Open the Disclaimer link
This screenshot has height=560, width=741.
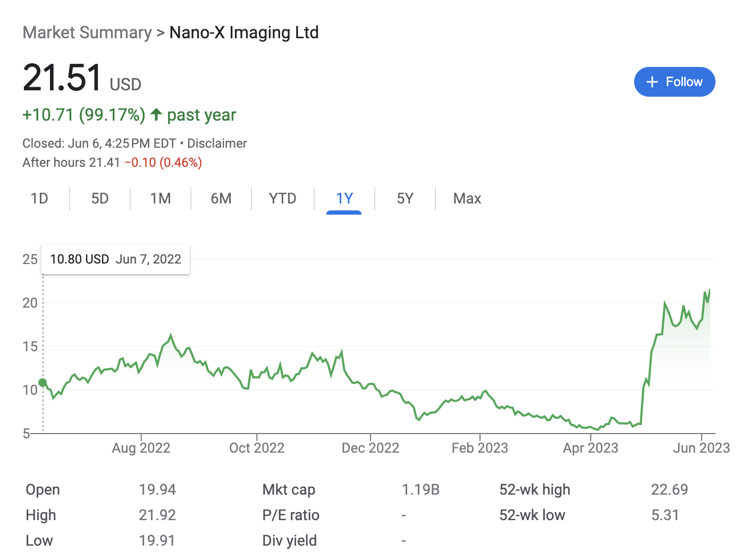tap(217, 143)
